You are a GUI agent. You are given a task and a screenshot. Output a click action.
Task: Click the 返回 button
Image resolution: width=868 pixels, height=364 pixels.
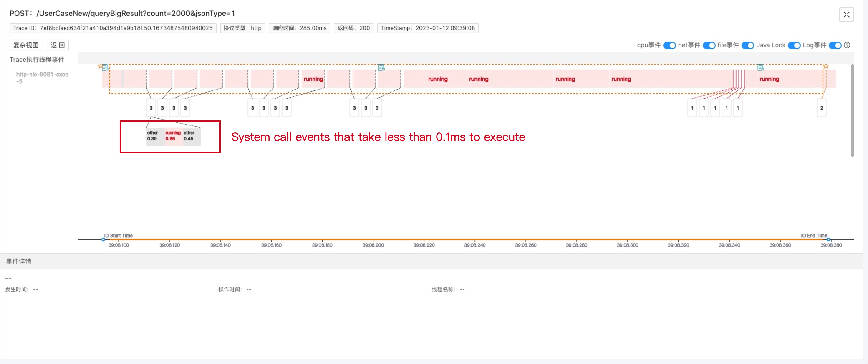(x=58, y=45)
